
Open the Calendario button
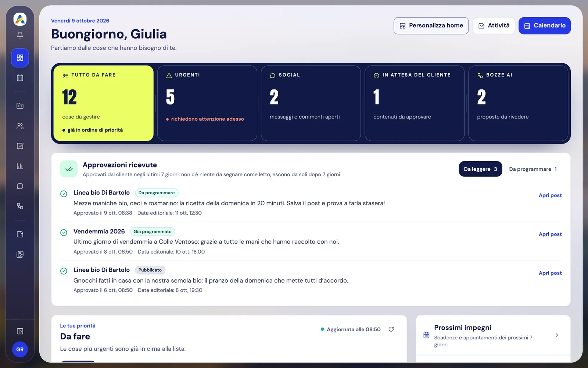click(545, 26)
